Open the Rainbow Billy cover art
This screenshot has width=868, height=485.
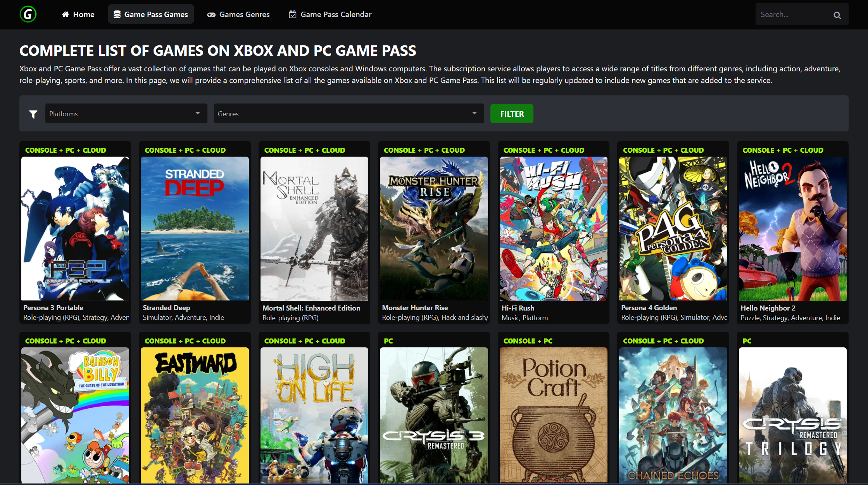click(x=75, y=415)
